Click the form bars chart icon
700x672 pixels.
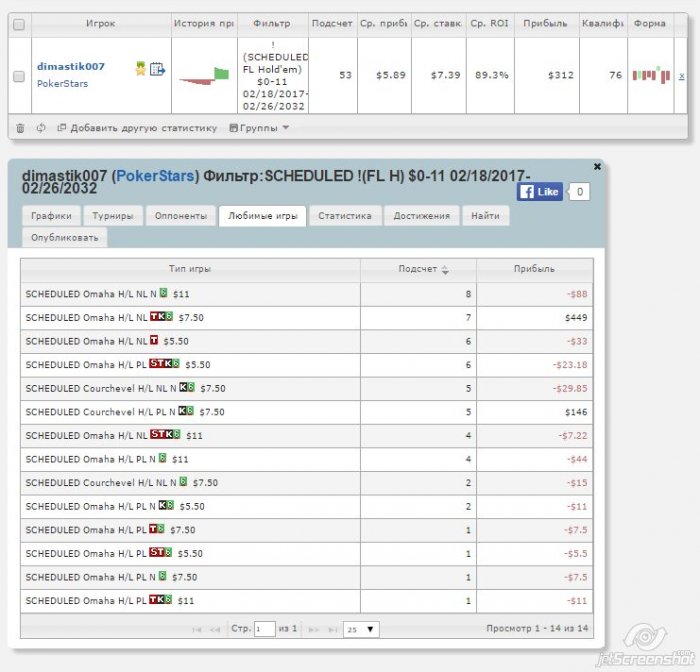pos(650,76)
